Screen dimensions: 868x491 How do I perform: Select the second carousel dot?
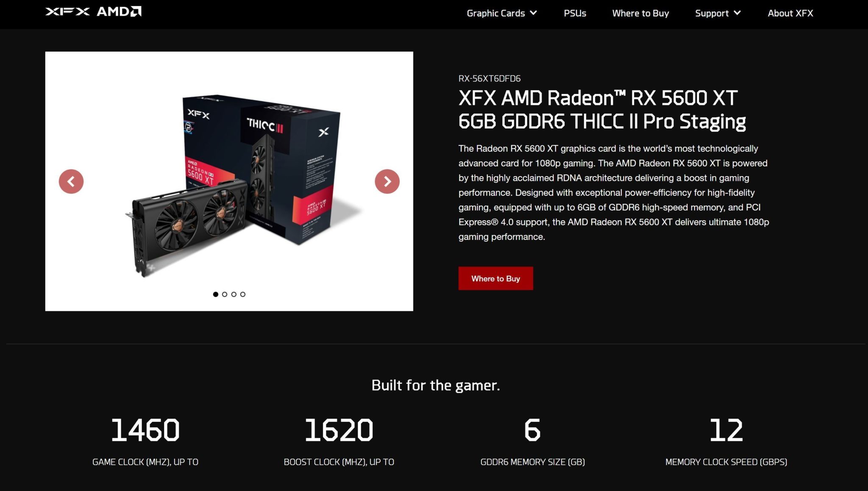[225, 294]
